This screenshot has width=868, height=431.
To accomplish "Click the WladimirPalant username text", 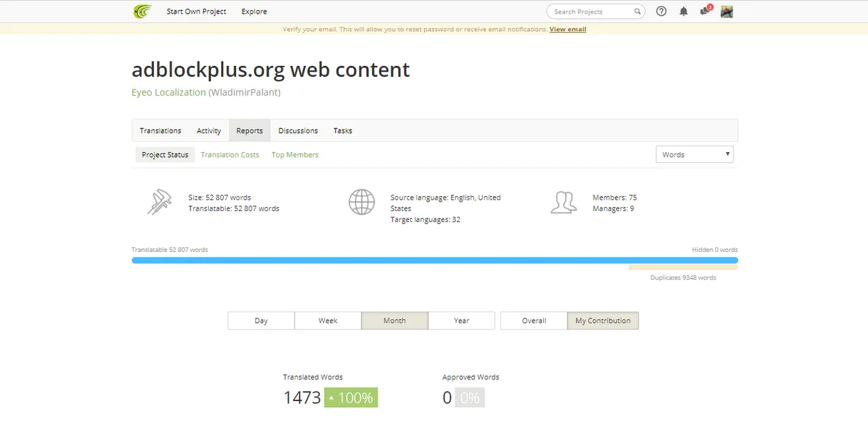I will (x=244, y=92).
